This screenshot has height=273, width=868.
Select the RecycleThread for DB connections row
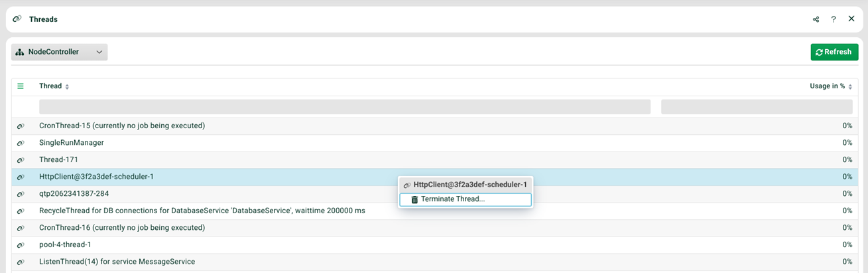202,211
